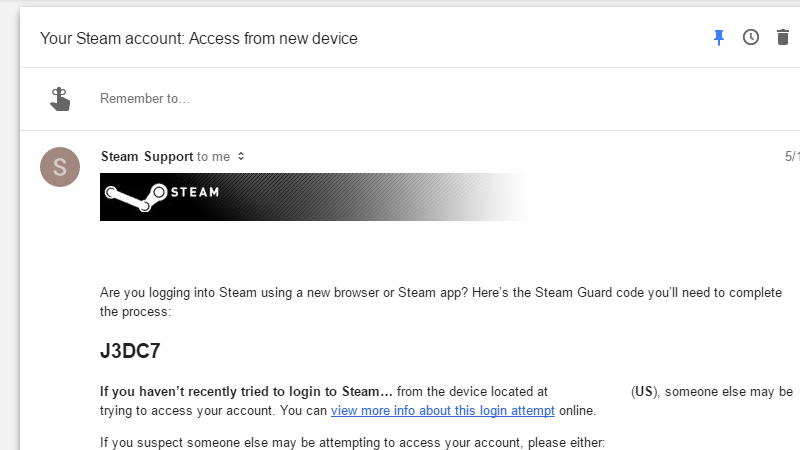The image size is (800, 450).
Task: Click the reminder finger-with-string icon
Action: click(x=60, y=99)
